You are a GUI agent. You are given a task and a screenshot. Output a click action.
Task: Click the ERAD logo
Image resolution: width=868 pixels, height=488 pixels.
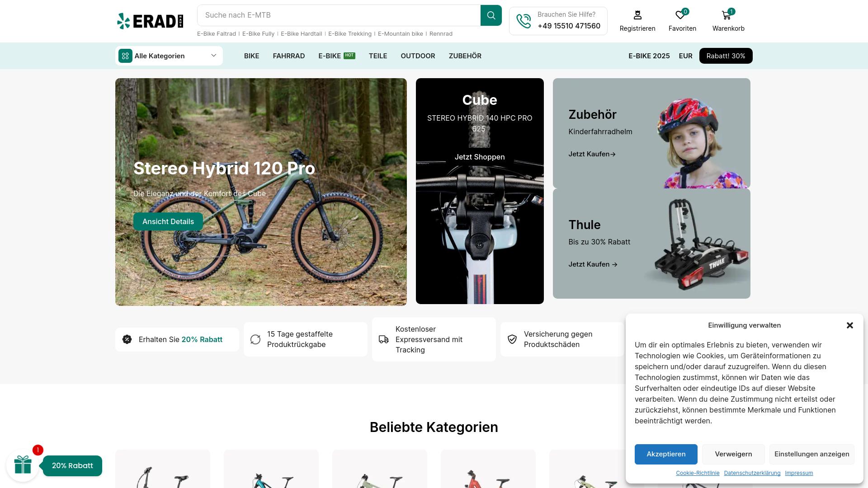[x=150, y=21]
